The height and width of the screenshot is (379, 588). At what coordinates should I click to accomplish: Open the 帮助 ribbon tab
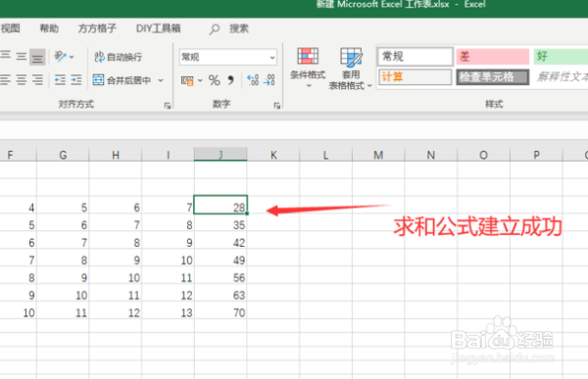pyautogui.click(x=49, y=28)
